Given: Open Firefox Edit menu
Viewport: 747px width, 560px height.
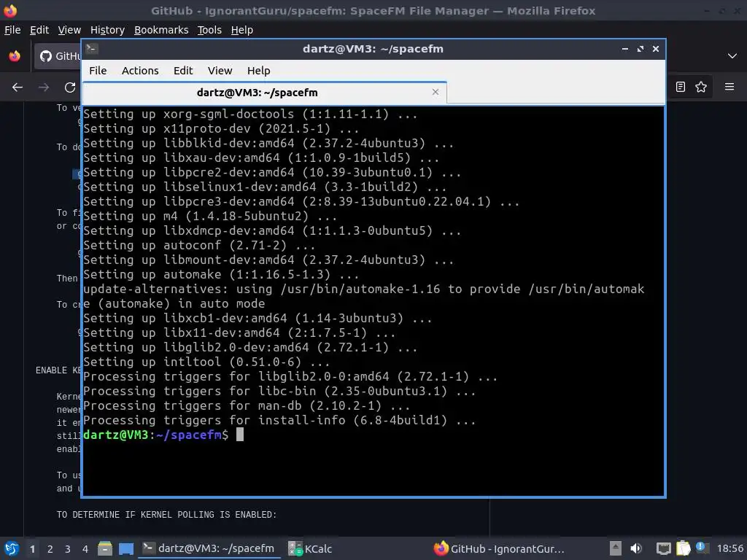Looking at the screenshot, I should click(39, 30).
